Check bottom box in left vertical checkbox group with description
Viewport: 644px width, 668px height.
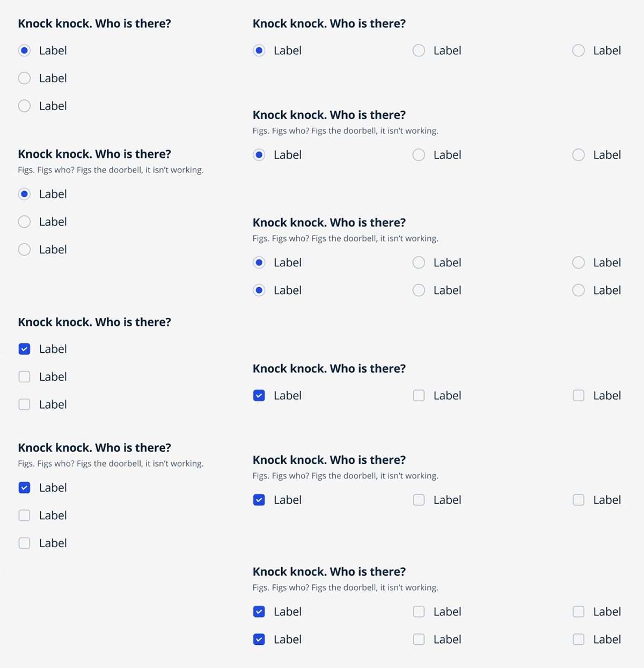(x=24, y=543)
